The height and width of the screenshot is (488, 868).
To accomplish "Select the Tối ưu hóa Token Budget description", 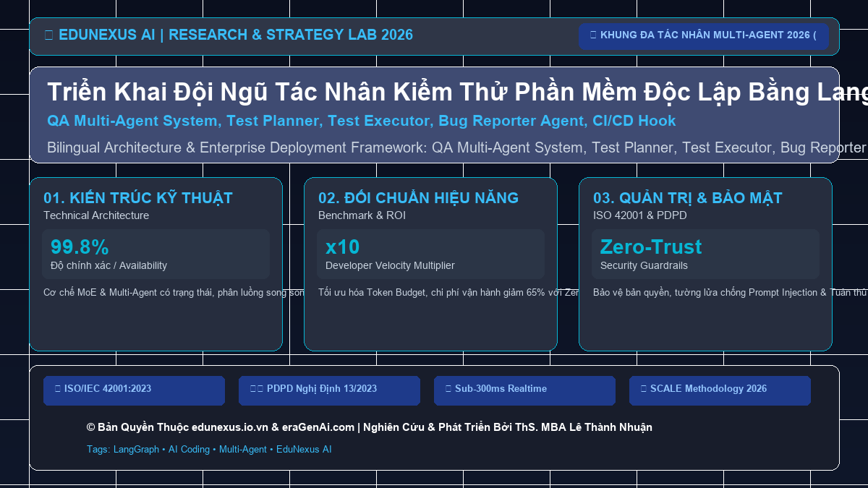I will pyautogui.click(x=448, y=293).
